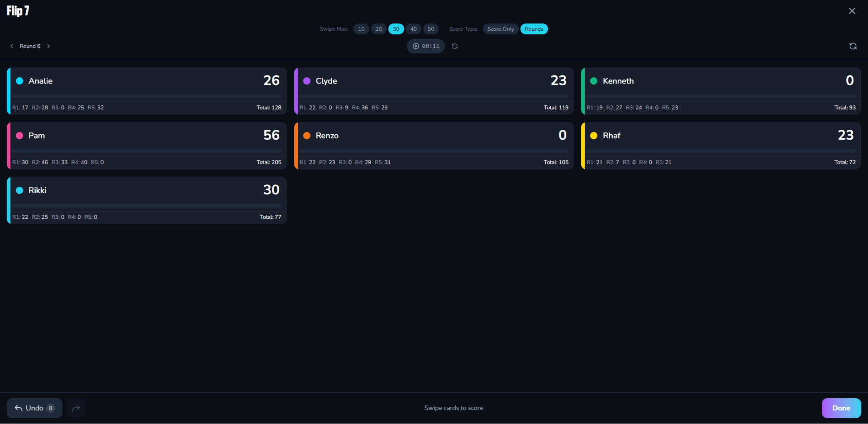Select Rhaf's yellow player dot
Image resolution: width=868 pixels, height=424 pixels.
593,136
